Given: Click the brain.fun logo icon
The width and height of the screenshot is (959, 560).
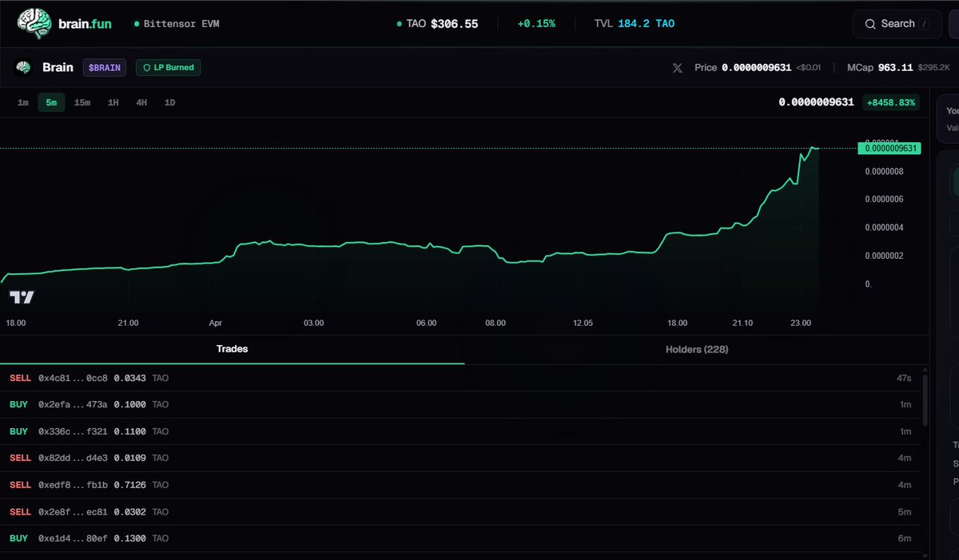Looking at the screenshot, I should click(x=34, y=23).
